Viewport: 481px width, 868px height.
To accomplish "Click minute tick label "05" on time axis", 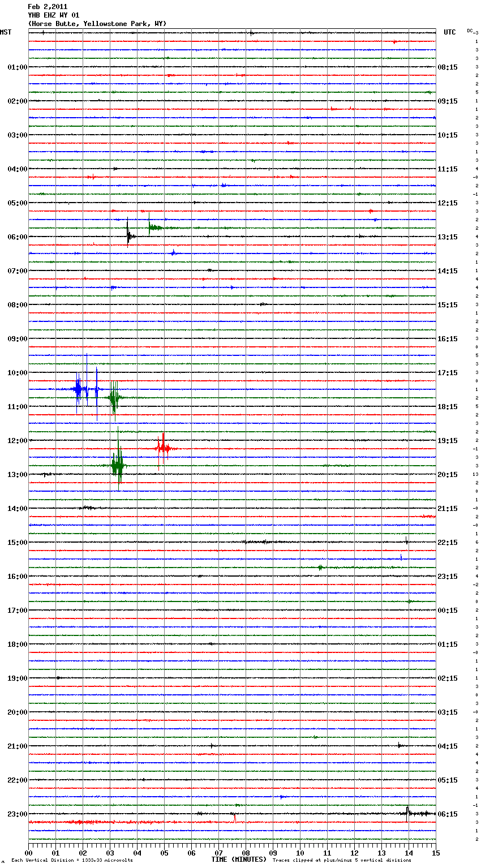I will (x=164, y=853).
